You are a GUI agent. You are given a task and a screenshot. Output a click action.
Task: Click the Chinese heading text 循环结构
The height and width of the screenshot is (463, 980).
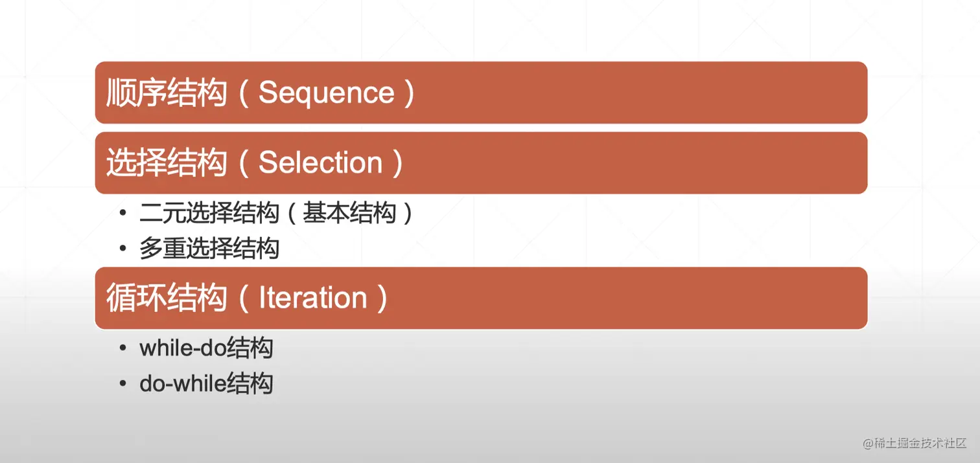coord(167,298)
